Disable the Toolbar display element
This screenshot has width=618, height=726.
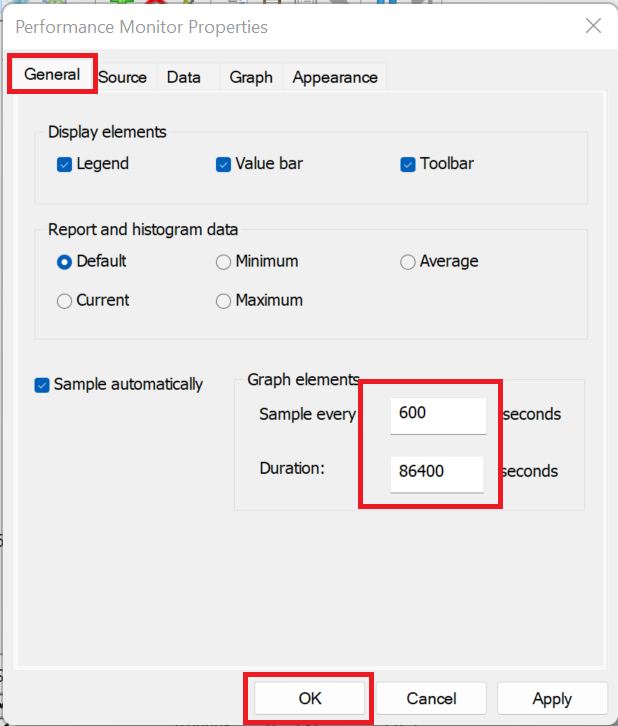(408, 165)
